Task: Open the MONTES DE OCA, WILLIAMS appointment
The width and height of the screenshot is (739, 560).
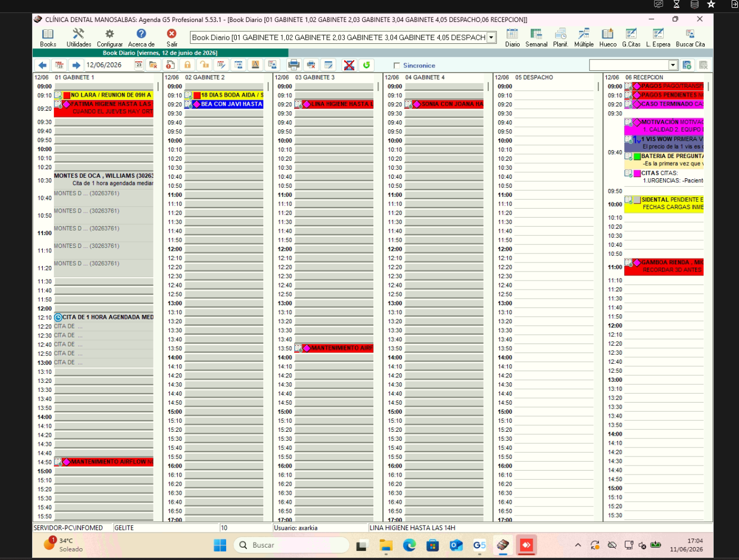Action: (103, 179)
